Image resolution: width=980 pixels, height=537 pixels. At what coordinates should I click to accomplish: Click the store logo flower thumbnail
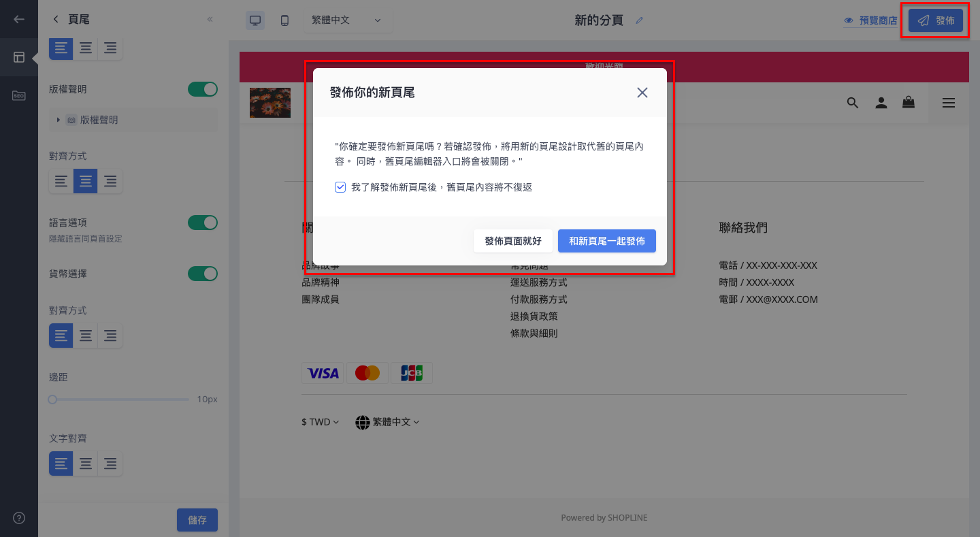pyautogui.click(x=270, y=103)
